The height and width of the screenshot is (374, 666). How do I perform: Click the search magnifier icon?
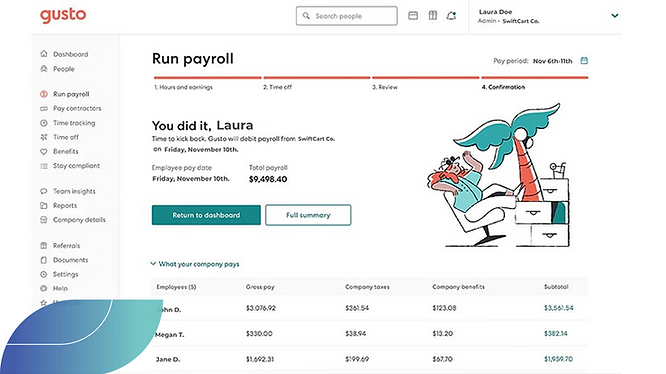click(306, 16)
